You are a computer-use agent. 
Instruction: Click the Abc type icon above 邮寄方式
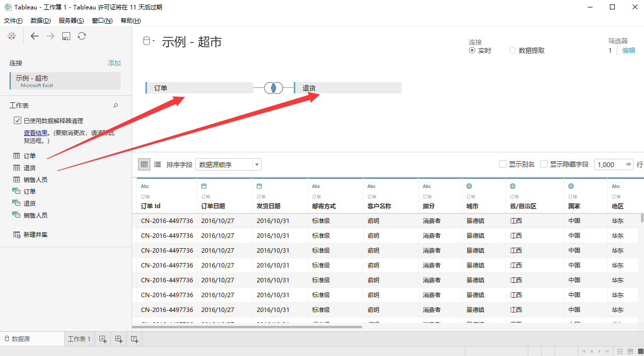click(316, 186)
